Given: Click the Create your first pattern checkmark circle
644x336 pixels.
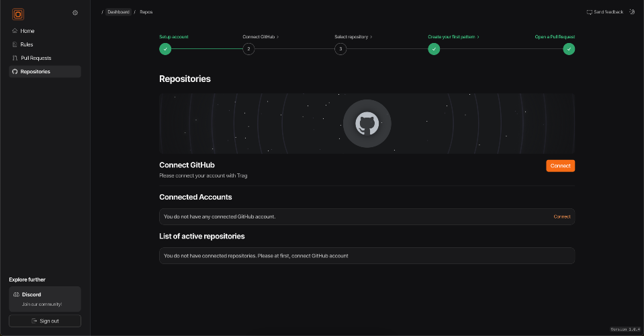Looking at the screenshot, I should tap(434, 48).
